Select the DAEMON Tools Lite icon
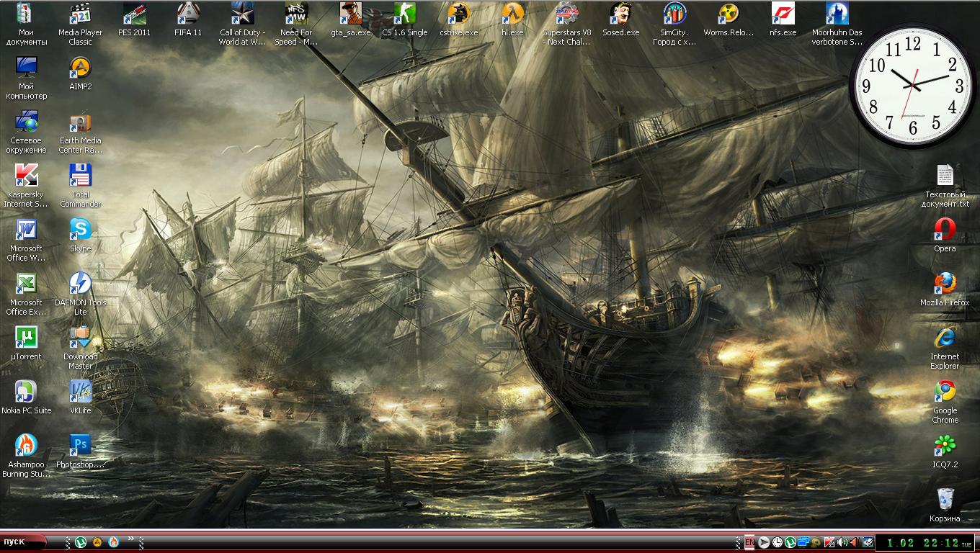 pos(80,284)
